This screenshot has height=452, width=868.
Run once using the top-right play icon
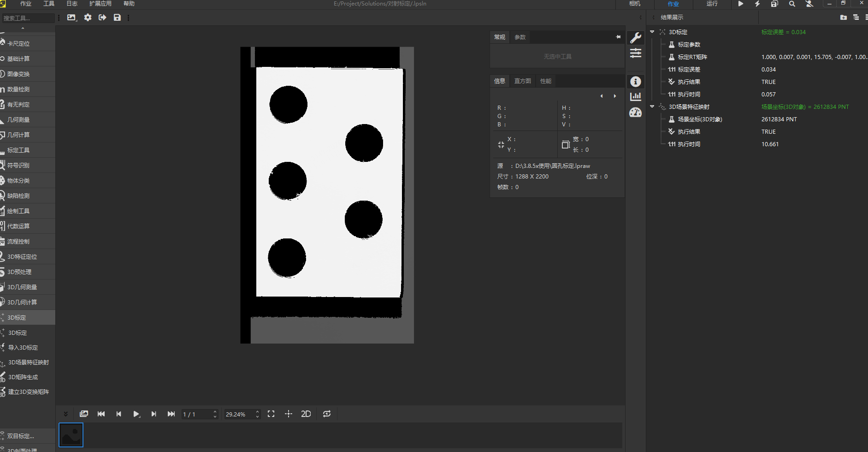[x=740, y=4]
